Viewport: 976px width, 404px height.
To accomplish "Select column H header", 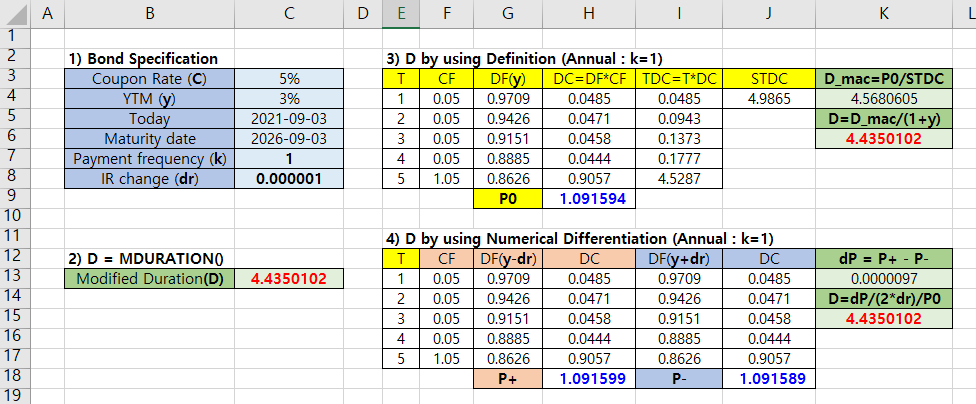I will [589, 14].
